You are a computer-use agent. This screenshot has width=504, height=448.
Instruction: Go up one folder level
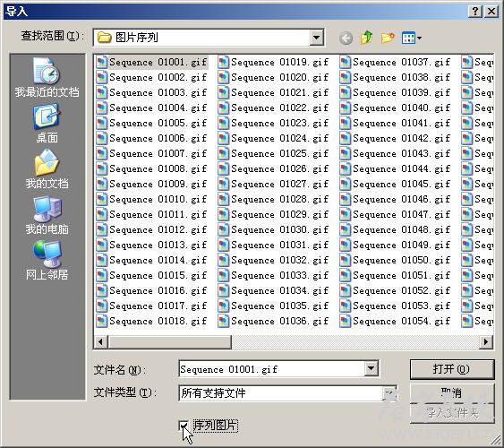pyautogui.click(x=366, y=38)
